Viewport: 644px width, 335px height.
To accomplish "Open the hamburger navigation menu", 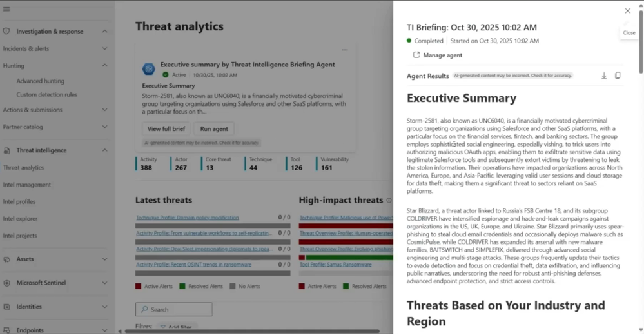I will 6,9.
